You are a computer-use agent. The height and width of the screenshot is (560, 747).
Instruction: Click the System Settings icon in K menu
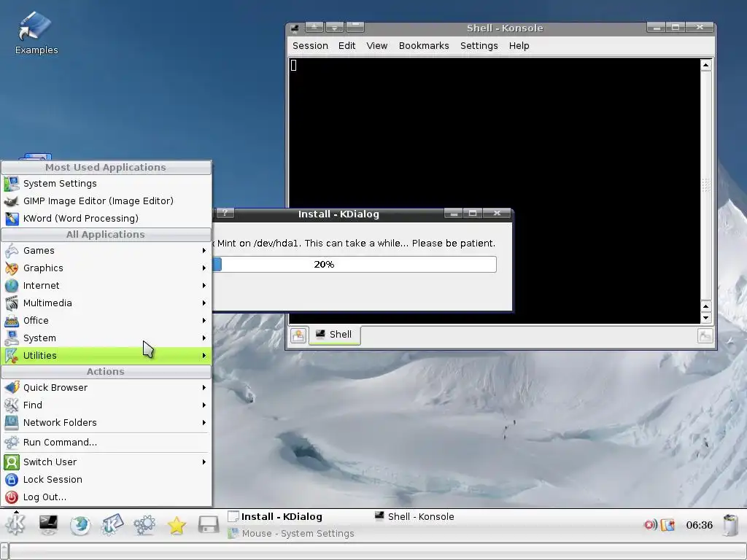12,183
